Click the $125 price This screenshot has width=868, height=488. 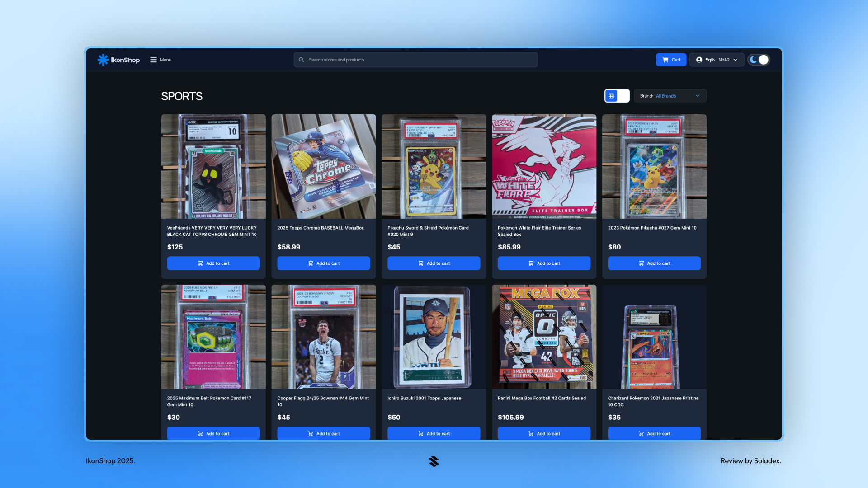click(175, 247)
